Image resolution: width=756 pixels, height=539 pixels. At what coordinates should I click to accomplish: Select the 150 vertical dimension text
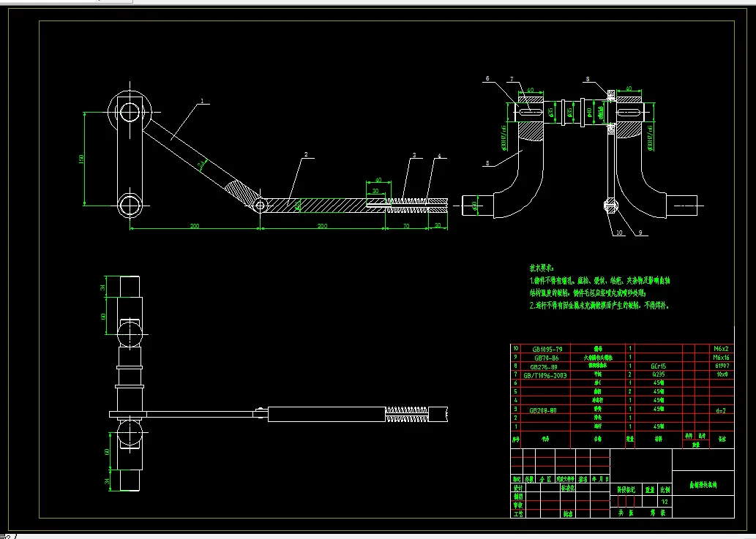point(81,159)
